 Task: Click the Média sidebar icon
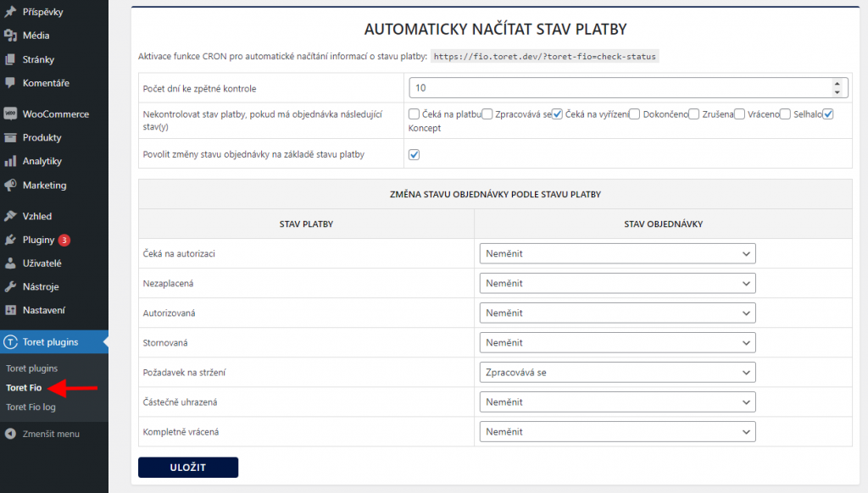pos(10,36)
